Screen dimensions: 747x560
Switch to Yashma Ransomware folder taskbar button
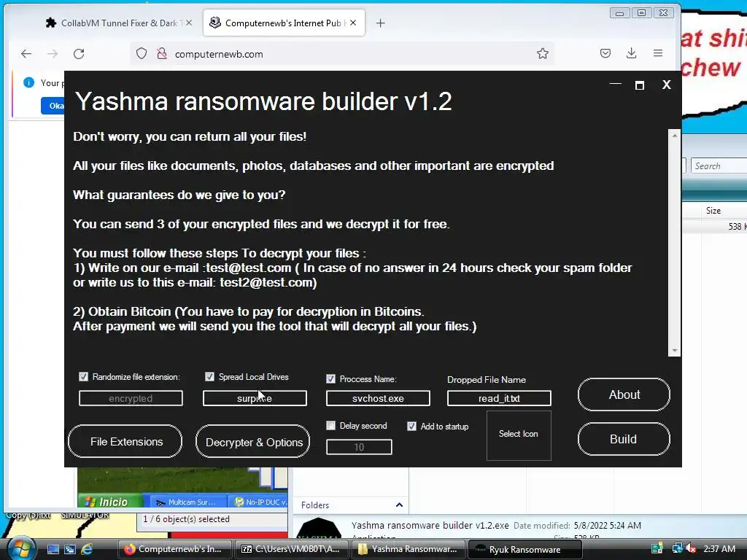[x=409, y=549]
